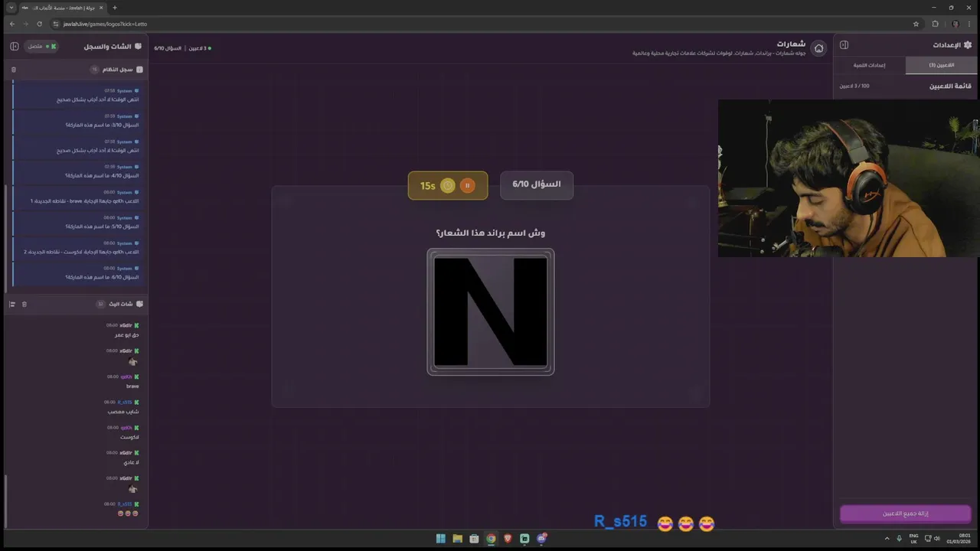The width and height of the screenshot is (980, 551).
Task: Click the system log entry for question 3/10
Action: click(77, 121)
